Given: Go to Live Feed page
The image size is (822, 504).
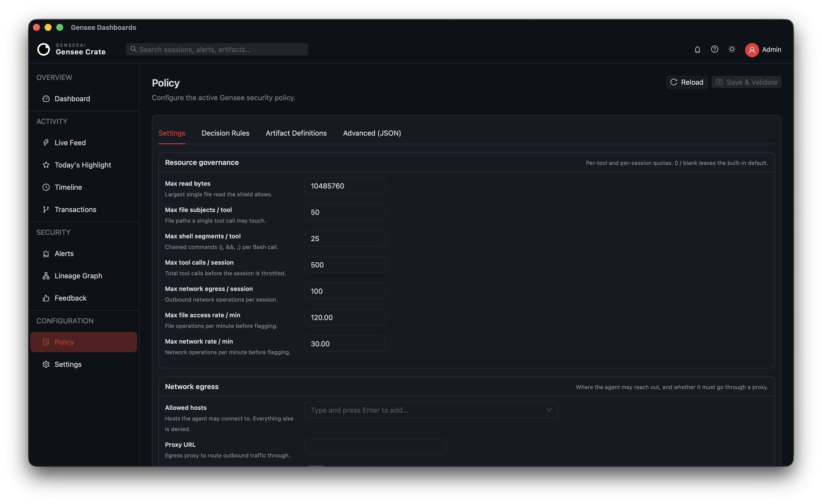Looking at the screenshot, I should 84,143.
